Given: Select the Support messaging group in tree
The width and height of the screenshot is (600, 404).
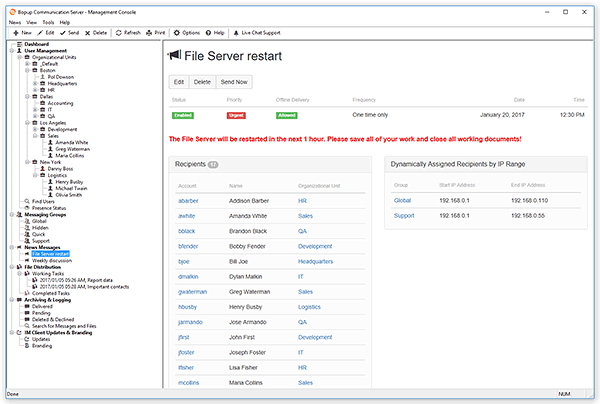Looking at the screenshot, I should (x=41, y=241).
